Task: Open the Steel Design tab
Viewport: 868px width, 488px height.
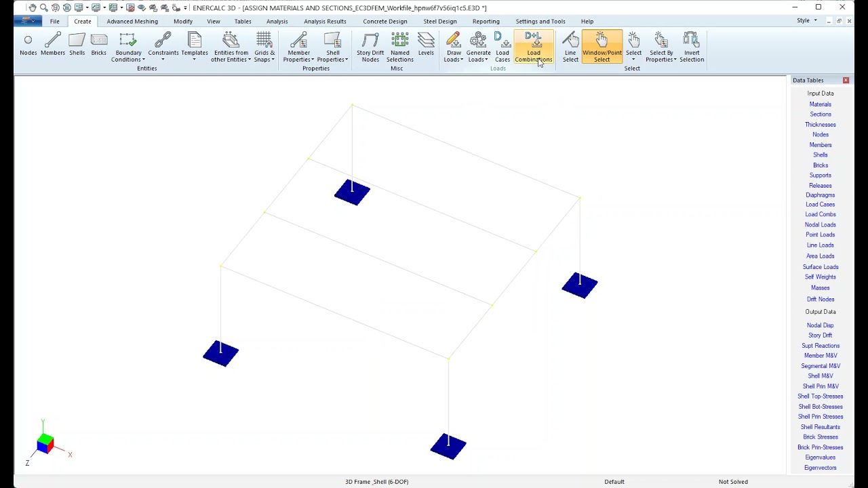Action: [x=440, y=21]
